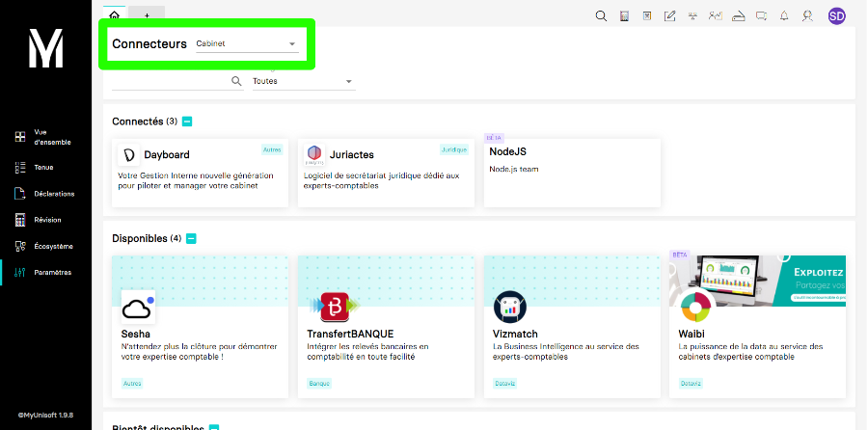Click the Autres tag on Dayboard card

(272, 149)
